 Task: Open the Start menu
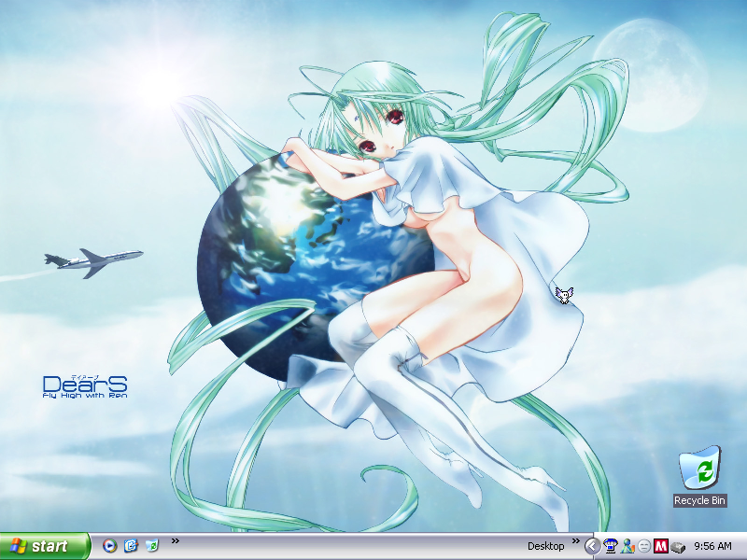[x=44, y=546]
